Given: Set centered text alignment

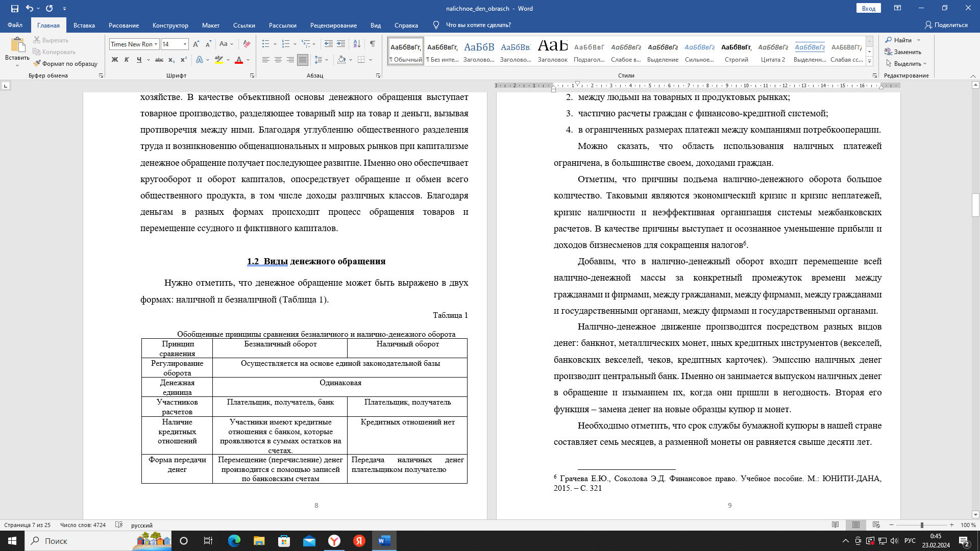Looking at the screenshot, I should point(278,60).
